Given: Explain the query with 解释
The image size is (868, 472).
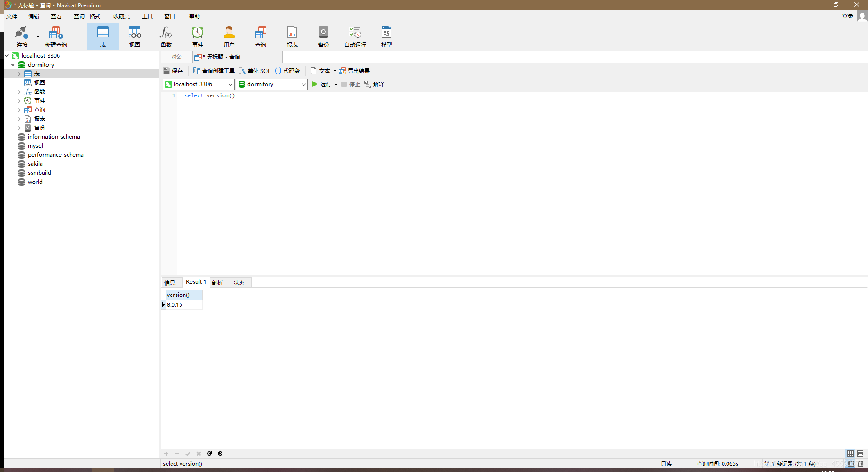Looking at the screenshot, I should 374,84.
